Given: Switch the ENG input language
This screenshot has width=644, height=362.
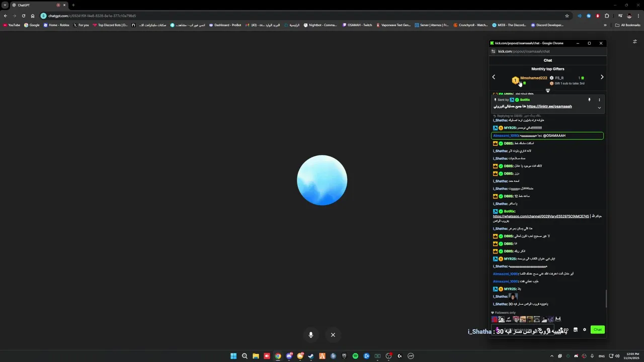Looking at the screenshot, I should 601,356.
